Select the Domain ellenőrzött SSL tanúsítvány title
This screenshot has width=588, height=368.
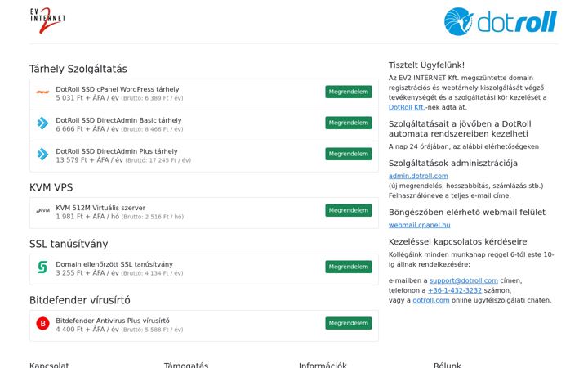114,264
